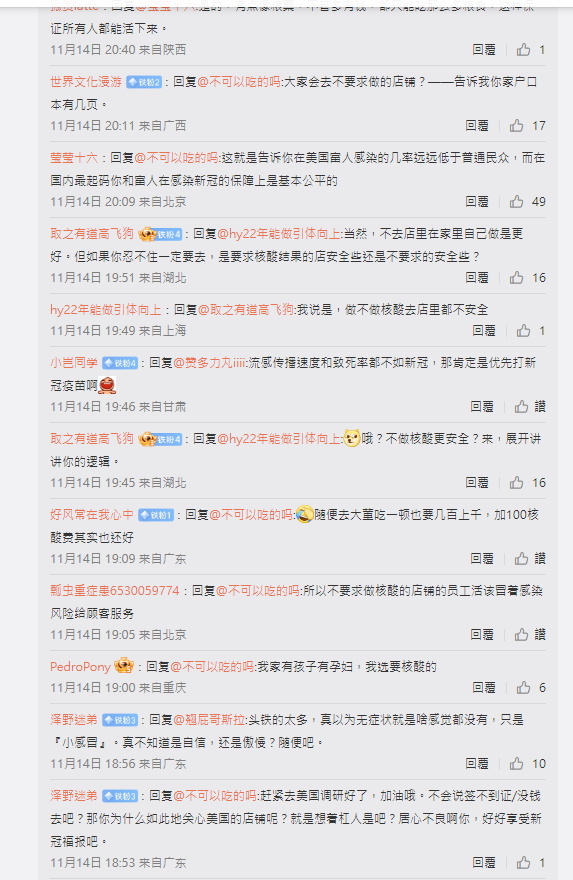Reply to 莹莹十六's comment

click(x=477, y=201)
